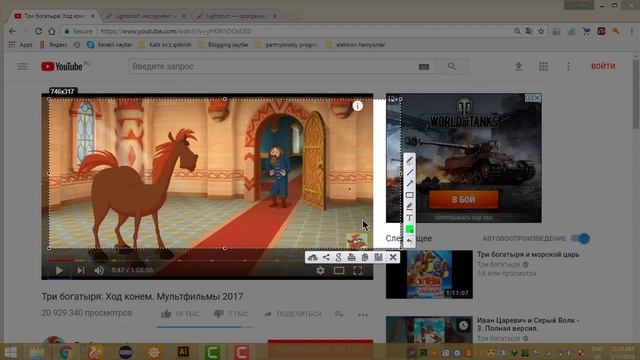Image resolution: width=640 pixels, height=360 pixels.
Task: Switch to the Три богатыря YouTube tab
Action: (x=53, y=16)
